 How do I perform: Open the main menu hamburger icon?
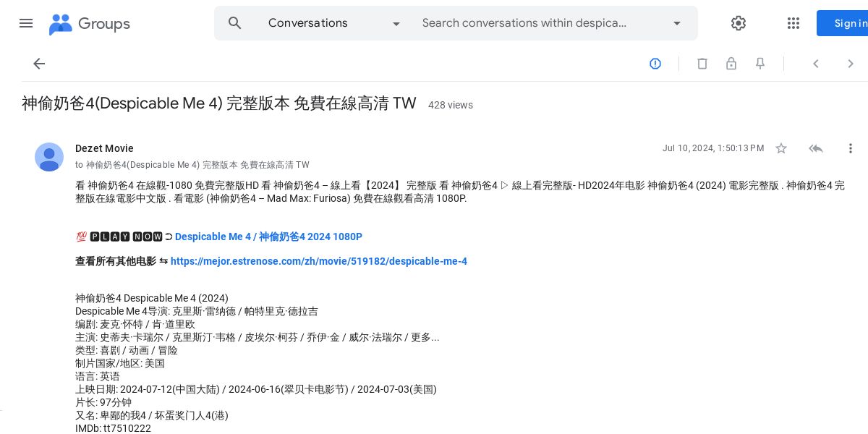tap(26, 23)
